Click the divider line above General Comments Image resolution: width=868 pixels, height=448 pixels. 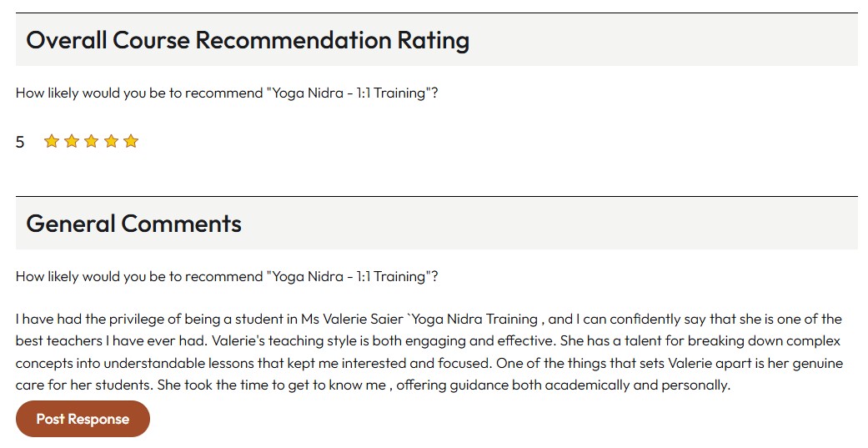tap(436, 197)
